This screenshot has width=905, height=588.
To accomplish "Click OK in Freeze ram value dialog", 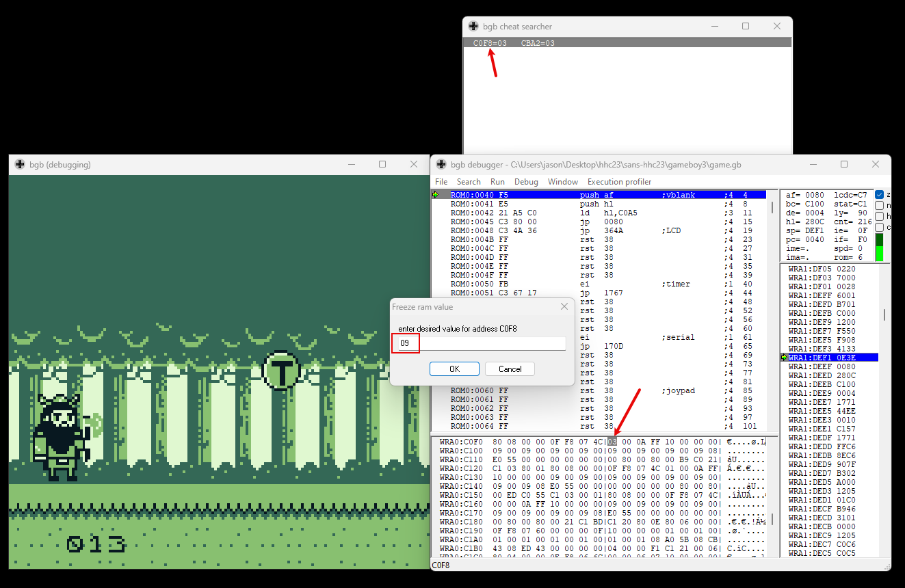I will [454, 369].
